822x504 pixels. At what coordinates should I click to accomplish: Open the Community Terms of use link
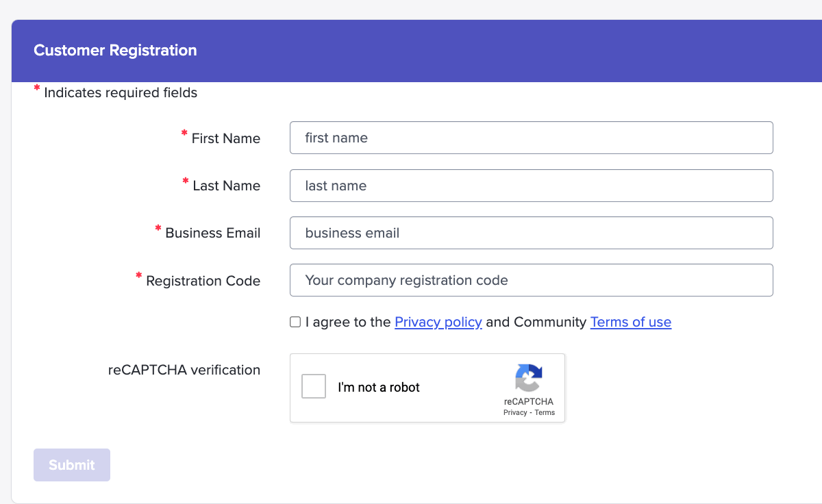pyautogui.click(x=630, y=322)
